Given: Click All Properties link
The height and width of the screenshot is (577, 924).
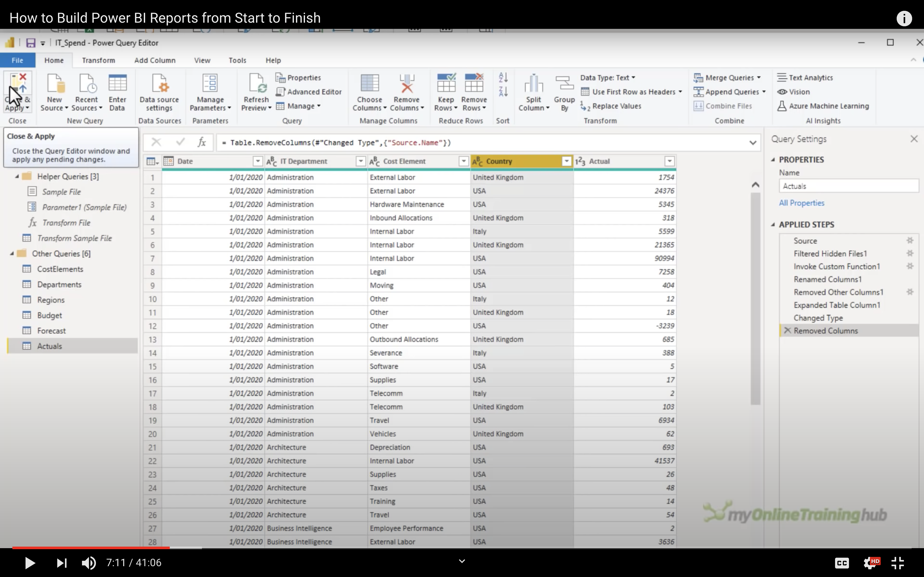Looking at the screenshot, I should (802, 203).
